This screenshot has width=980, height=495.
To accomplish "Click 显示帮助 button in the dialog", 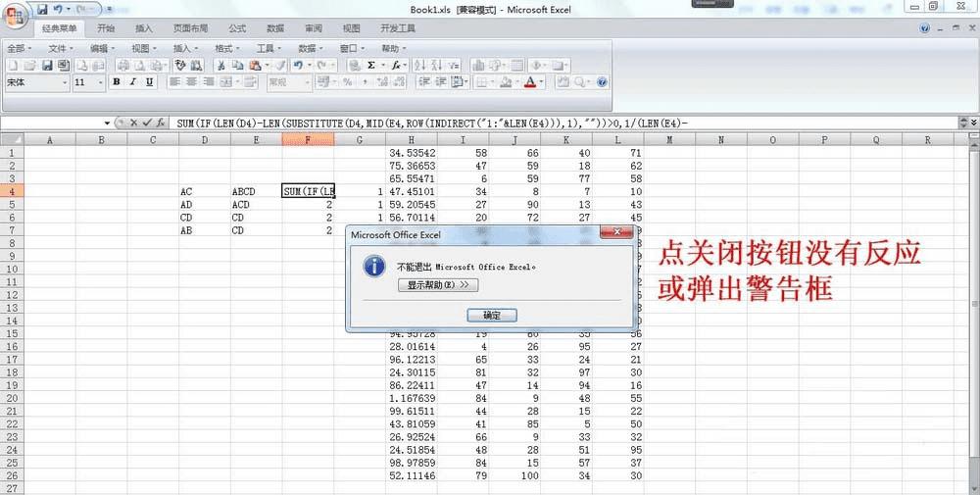I will coord(438,285).
